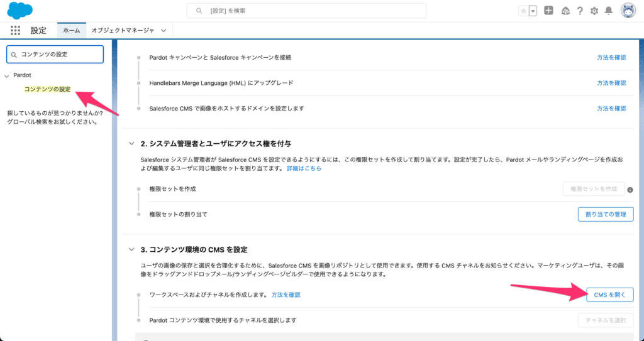Collapse the Pardot tree node
The width and height of the screenshot is (644, 341).
[x=6, y=76]
